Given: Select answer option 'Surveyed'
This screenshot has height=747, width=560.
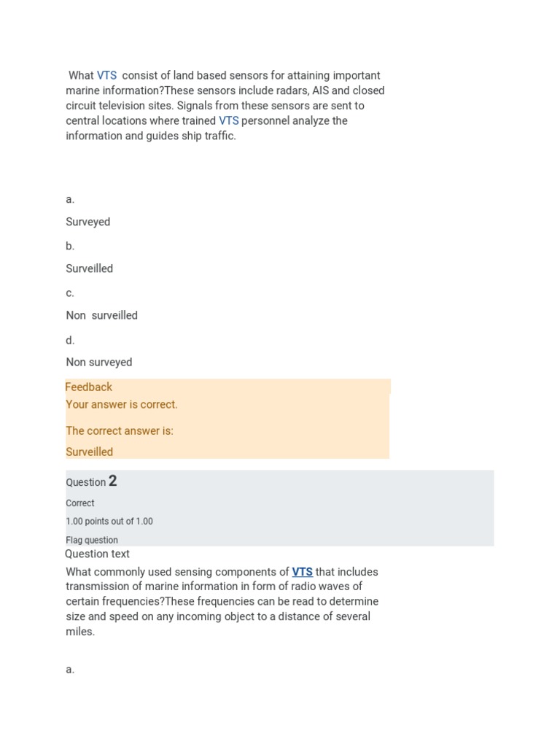Looking at the screenshot, I should [x=88, y=222].
